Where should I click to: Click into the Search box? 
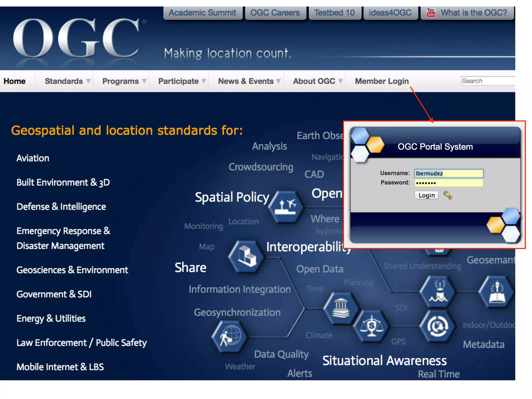(488, 81)
